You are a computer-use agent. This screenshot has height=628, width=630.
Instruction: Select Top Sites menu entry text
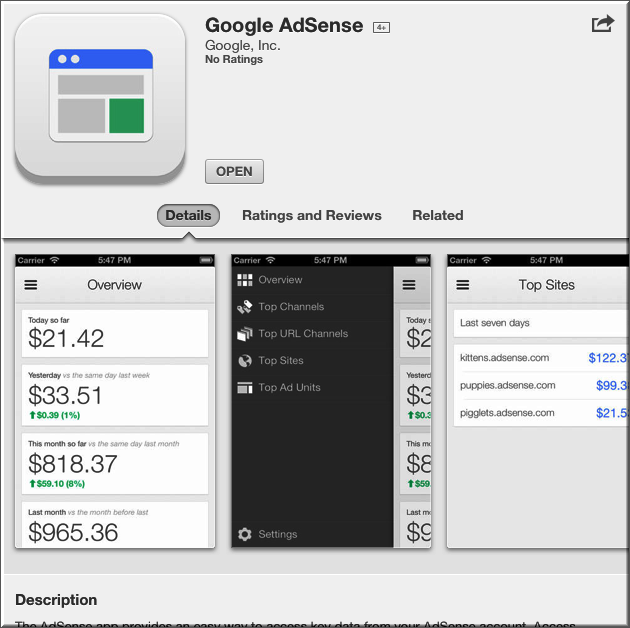281,361
